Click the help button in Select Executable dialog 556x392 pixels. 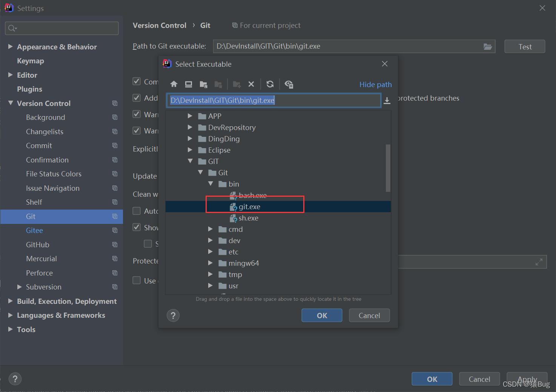tap(173, 315)
